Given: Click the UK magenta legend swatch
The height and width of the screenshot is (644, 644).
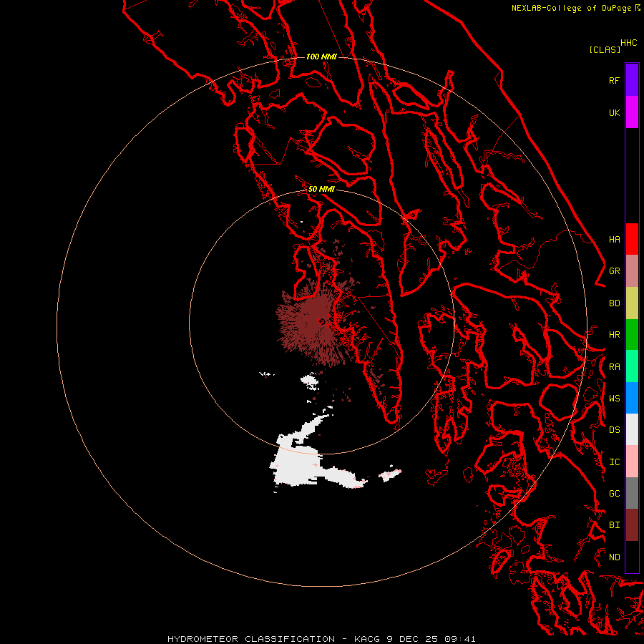Looking at the screenshot, I should tap(632, 112).
